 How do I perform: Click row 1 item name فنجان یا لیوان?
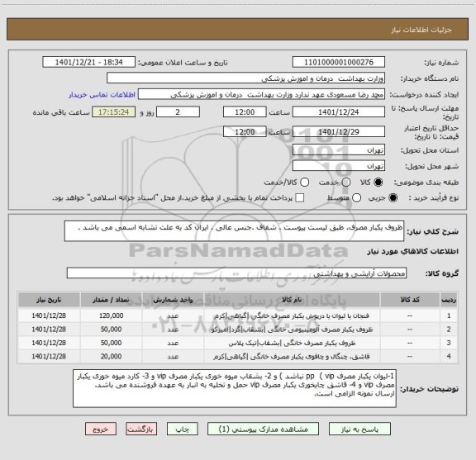292,315
